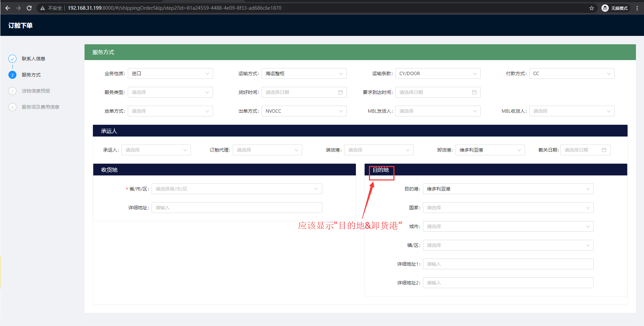
Task: Click the 联系人信息 completed step checkmark
Action: (12, 59)
